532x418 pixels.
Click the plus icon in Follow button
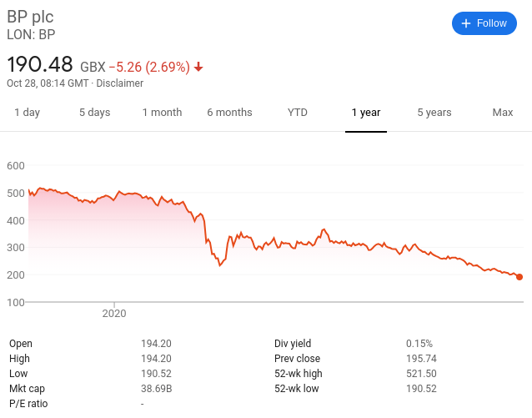tap(466, 23)
